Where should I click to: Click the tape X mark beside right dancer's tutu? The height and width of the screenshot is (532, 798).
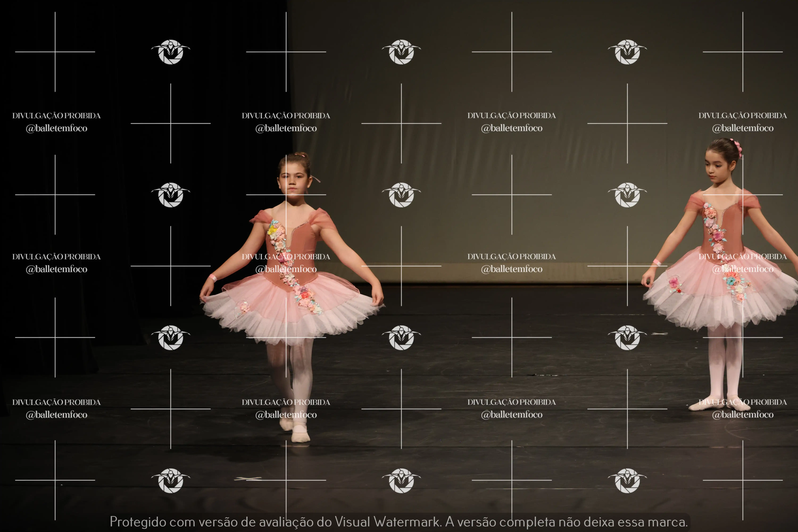pos(659,334)
